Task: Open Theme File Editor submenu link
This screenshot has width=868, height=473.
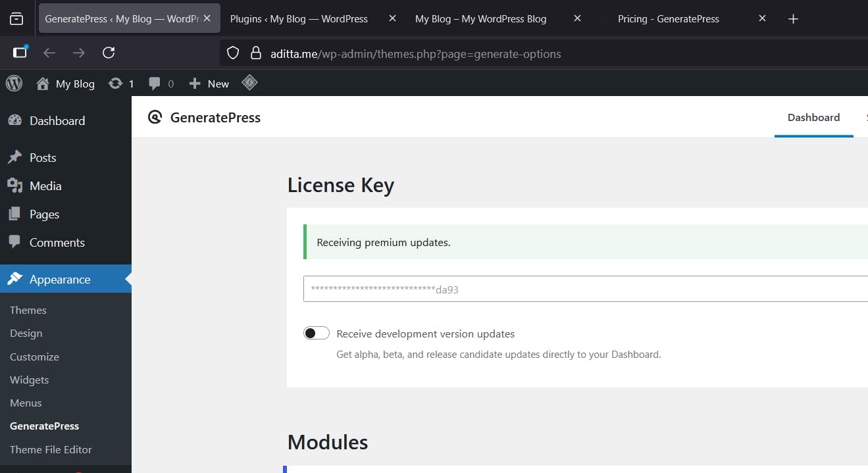Action: (x=51, y=449)
